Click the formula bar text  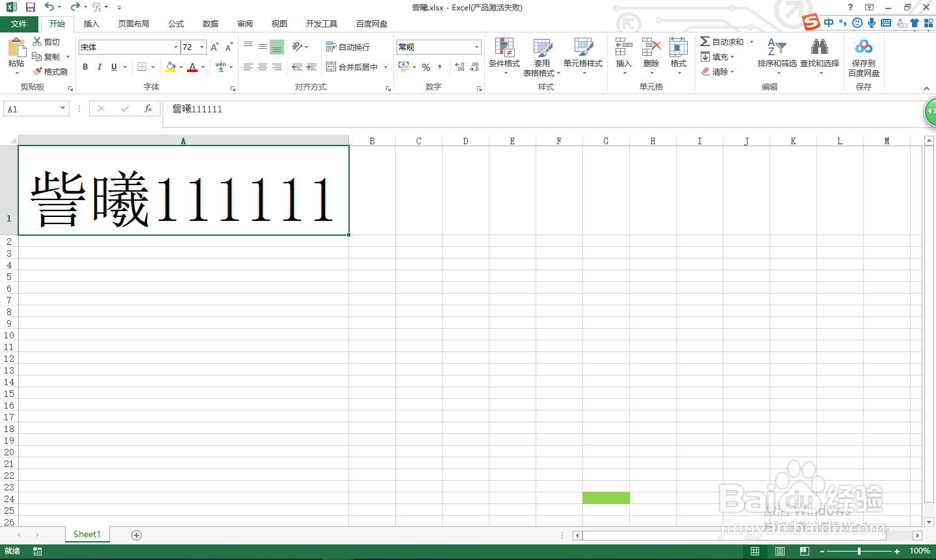197,109
